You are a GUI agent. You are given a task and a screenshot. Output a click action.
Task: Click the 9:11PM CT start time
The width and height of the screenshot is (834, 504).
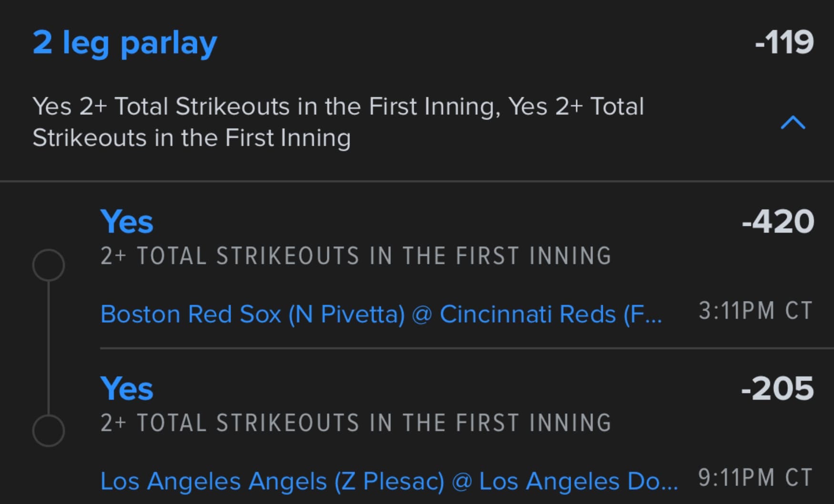tap(755, 478)
